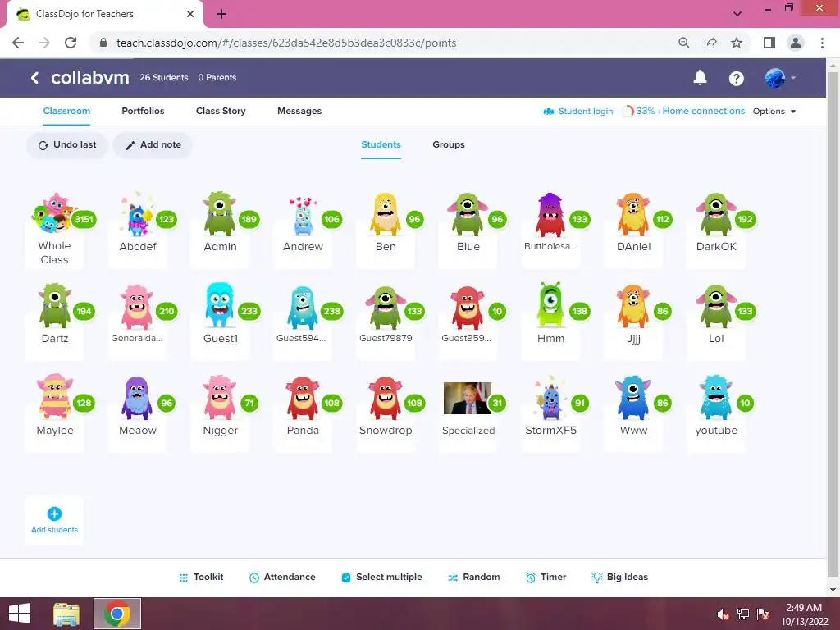
Task: Open the Toolkit button
Action: (x=201, y=577)
